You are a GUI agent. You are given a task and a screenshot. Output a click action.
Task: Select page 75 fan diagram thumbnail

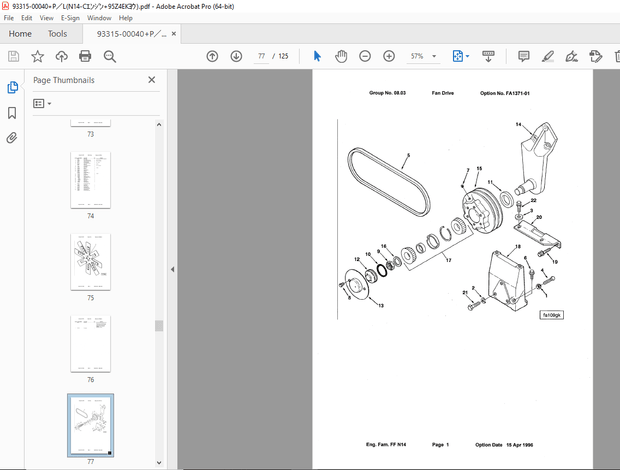point(91,262)
